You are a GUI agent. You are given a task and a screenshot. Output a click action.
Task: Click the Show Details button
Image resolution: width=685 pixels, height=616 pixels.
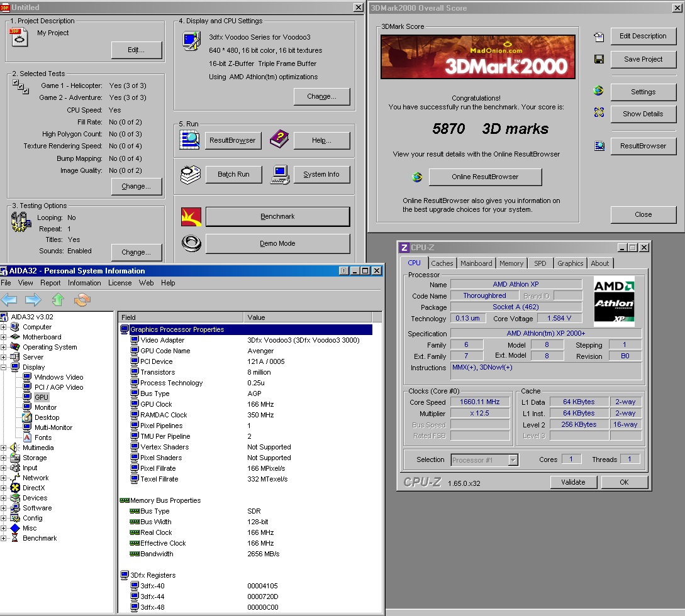(643, 114)
